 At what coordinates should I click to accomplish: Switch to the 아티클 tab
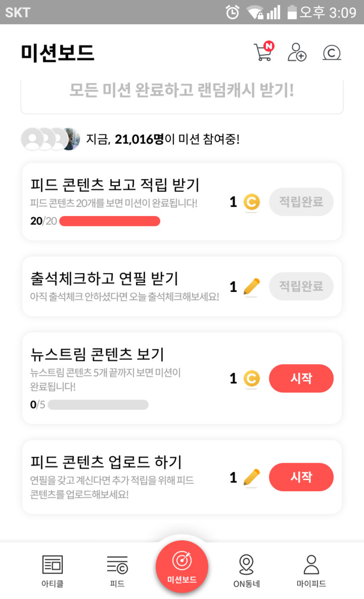[x=53, y=570]
